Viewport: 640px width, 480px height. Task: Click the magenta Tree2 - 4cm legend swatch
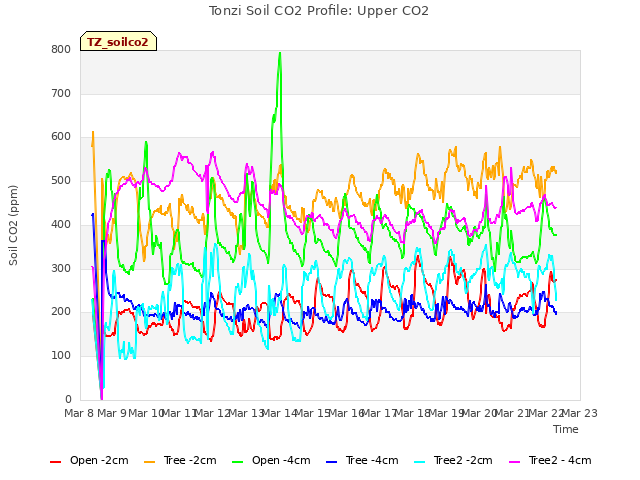coord(515,462)
